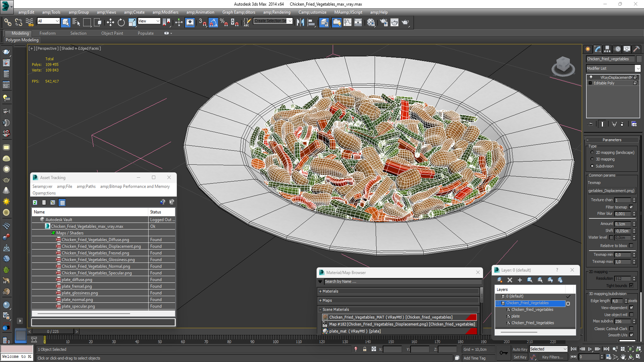Image resolution: width=644 pixels, height=362 pixels.
Task: Click the Select and Link tool
Action: pos(7,22)
